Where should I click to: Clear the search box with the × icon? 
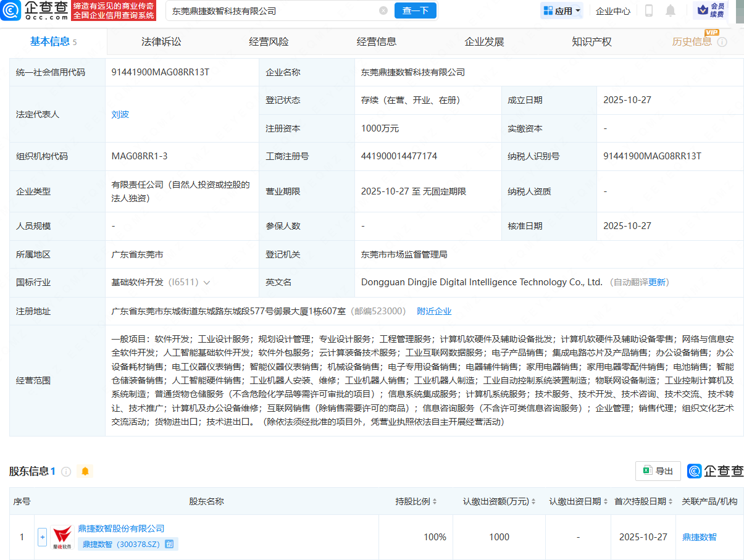pyautogui.click(x=384, y=10)
